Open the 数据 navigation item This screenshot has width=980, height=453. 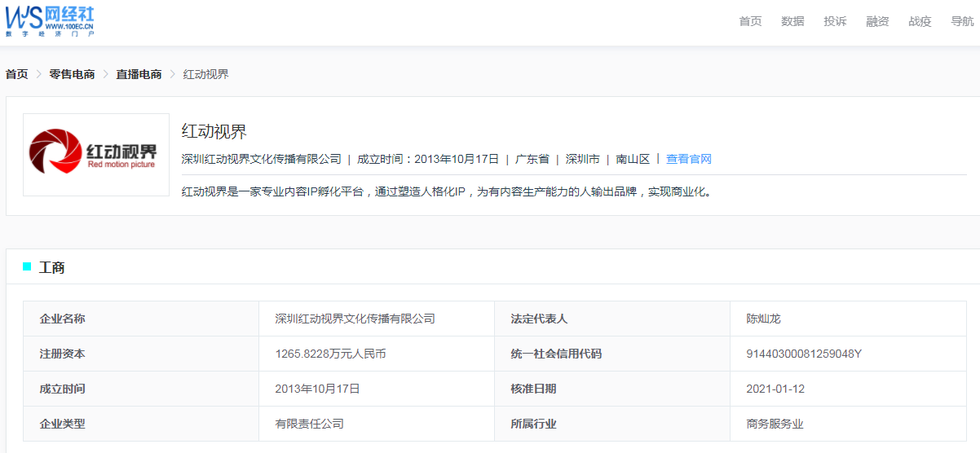792,21
